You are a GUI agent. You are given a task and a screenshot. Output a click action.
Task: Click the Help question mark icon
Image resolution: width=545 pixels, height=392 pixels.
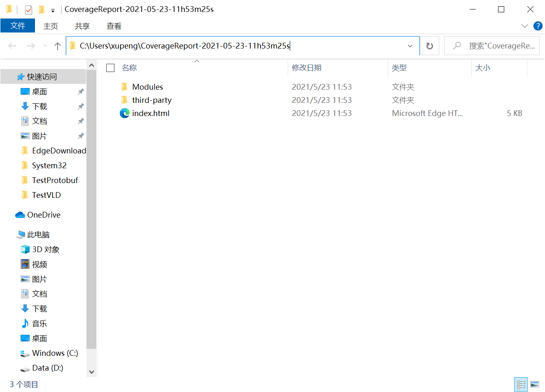(x=538, y=26)
